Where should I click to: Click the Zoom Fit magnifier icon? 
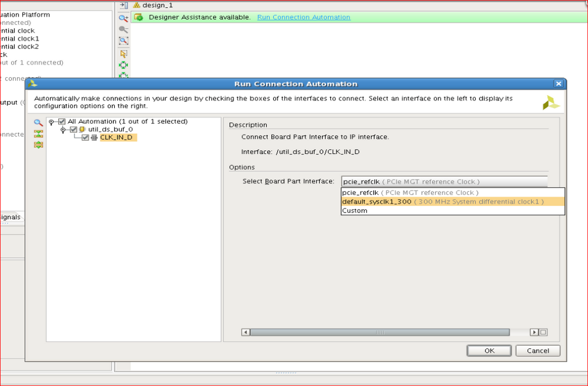[x=123, y=41]
